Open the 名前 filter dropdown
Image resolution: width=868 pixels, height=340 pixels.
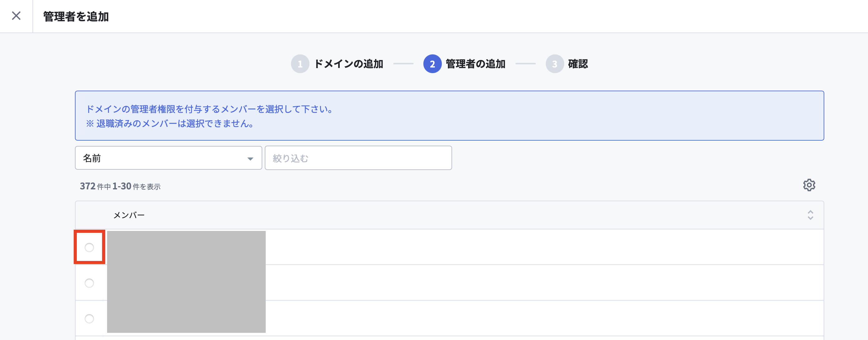[x=169, y=158]
